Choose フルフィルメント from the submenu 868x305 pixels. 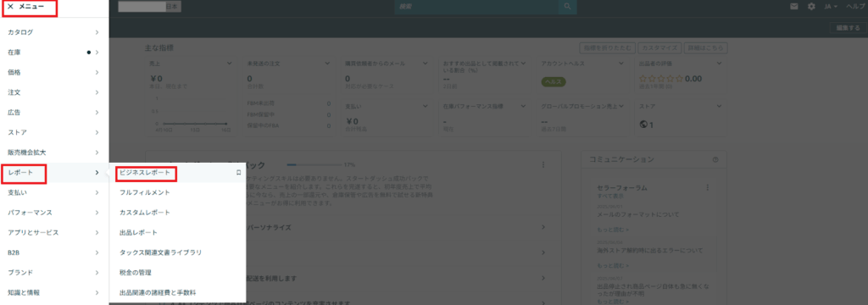click(x=144, y=192)
